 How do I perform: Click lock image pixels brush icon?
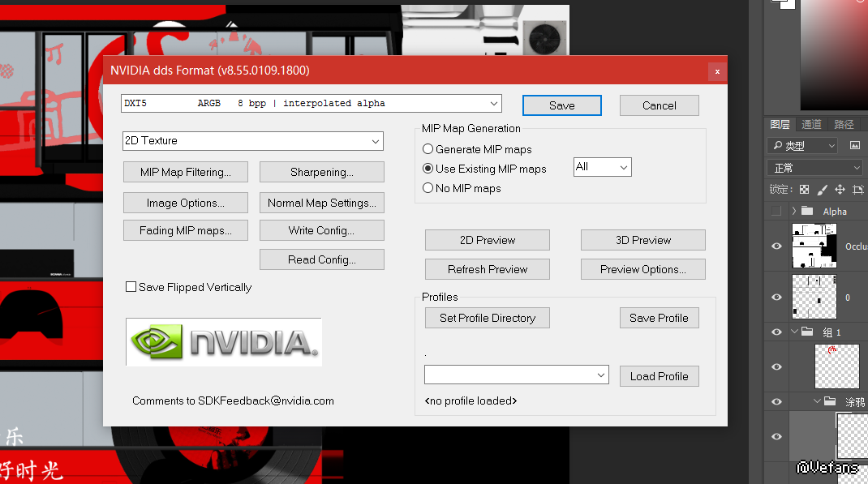pyautogui.click(x=822, y=190)
